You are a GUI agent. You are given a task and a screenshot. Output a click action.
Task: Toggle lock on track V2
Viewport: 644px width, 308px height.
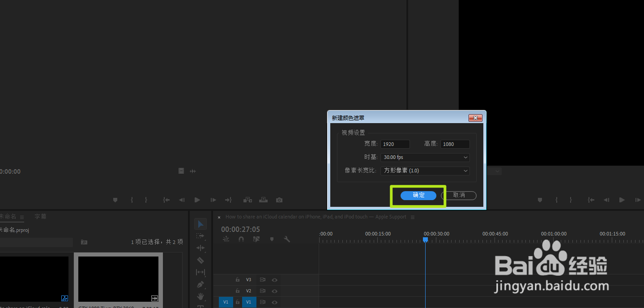(238, 291)
